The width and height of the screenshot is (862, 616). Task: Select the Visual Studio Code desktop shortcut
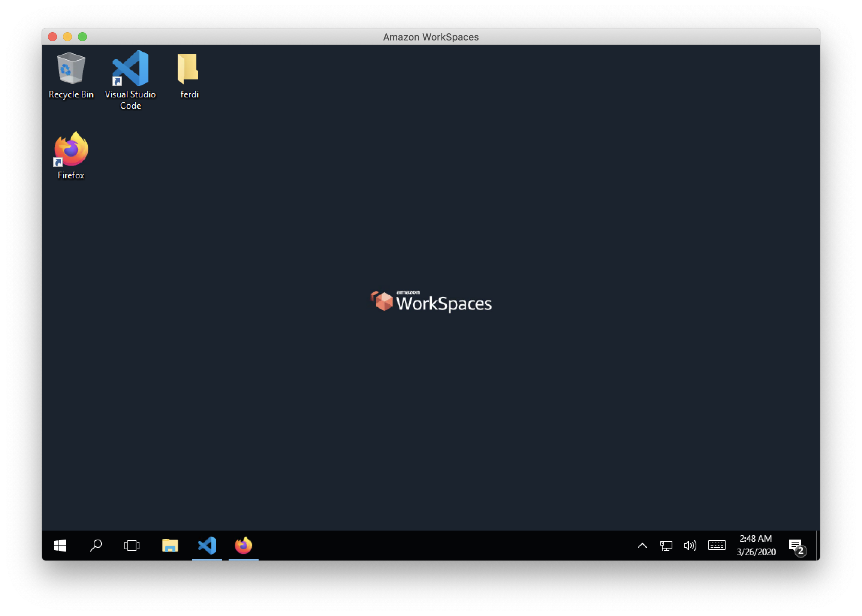pyautogui.click(x=130, y=80)
